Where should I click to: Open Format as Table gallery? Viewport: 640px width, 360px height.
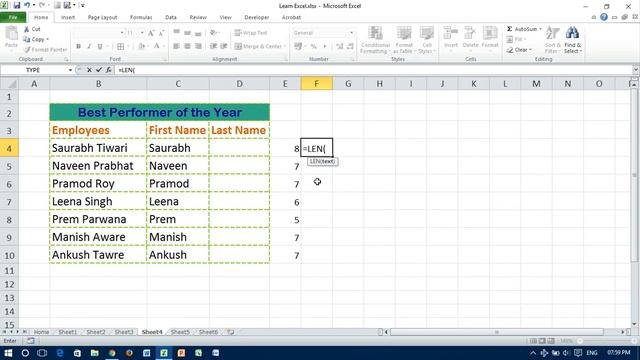(x=404, y=40)
